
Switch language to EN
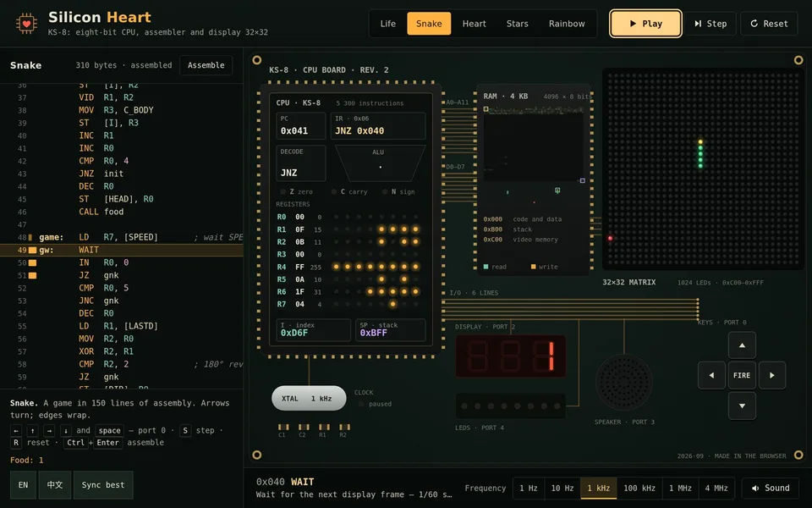(x=24, y=484)
